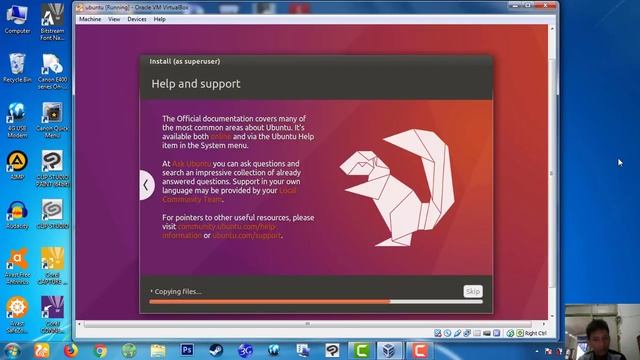Click the display status icon
This screenshot has height=360, width=640.
487,333
